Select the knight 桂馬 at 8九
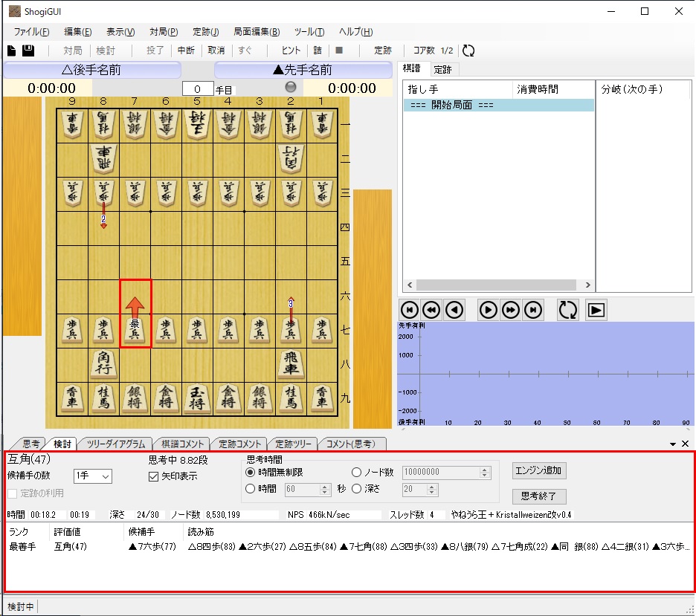 tap(103, 398)
